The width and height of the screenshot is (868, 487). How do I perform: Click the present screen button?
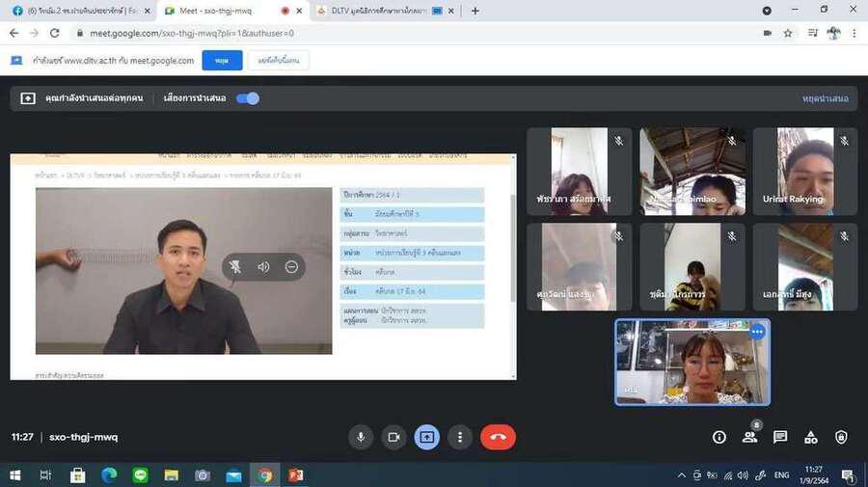[x=427, y=437]
